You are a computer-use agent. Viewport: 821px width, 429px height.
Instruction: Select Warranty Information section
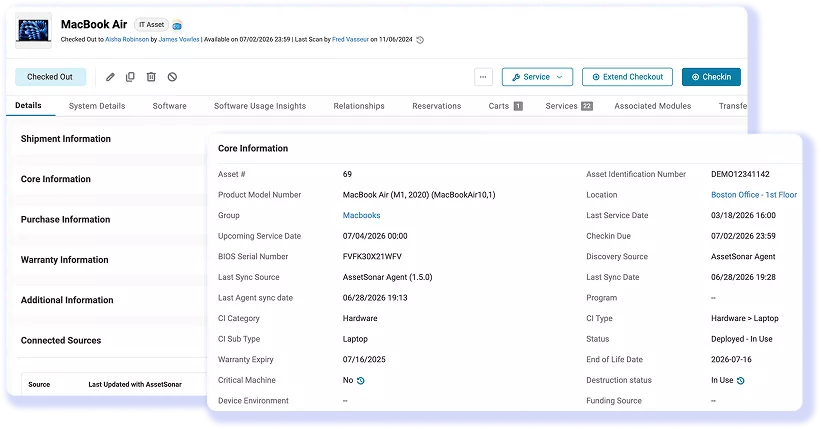pos(64,260)
